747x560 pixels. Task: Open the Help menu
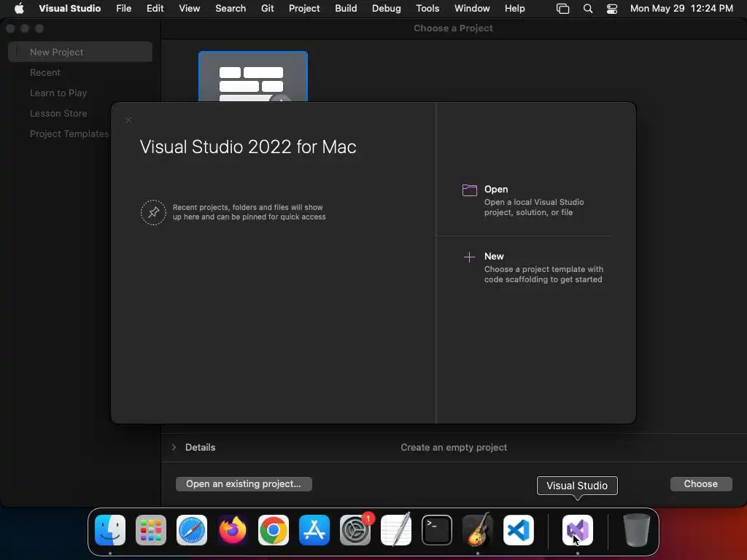(514, 8)
